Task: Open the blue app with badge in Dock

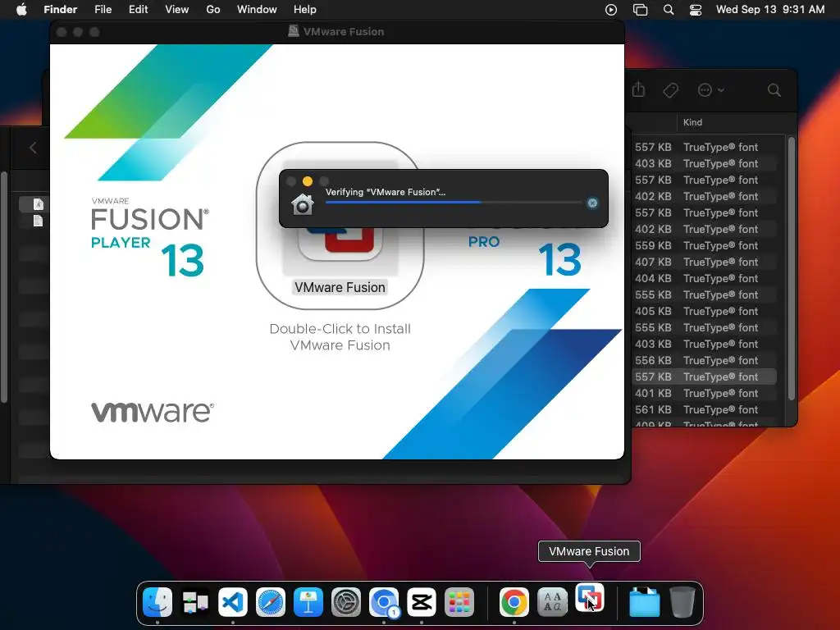Action: [384, 602]
